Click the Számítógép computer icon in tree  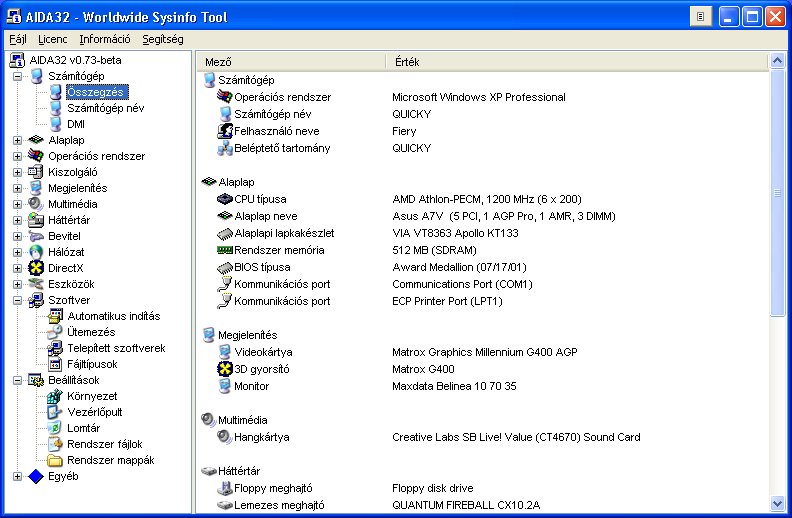(36, 76)
